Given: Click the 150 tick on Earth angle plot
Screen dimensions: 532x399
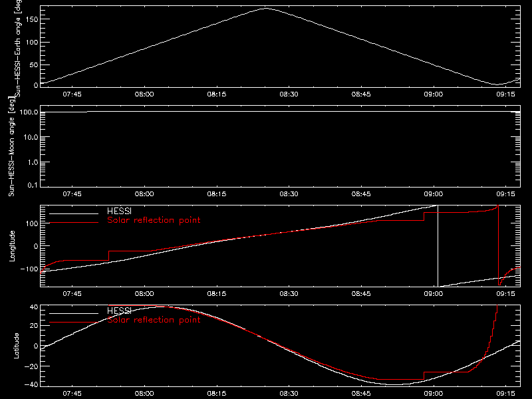Looking at the screenshot, I should [x=32, y=19].
